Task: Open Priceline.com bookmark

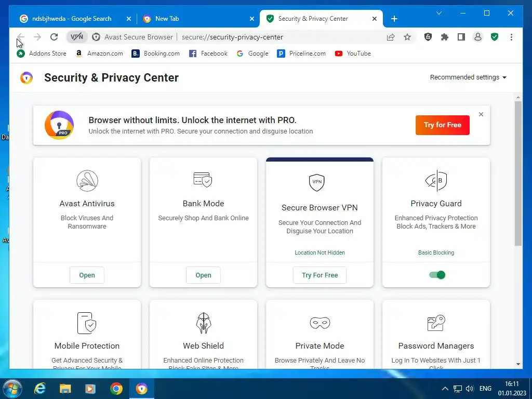Action: pos(301,54)
